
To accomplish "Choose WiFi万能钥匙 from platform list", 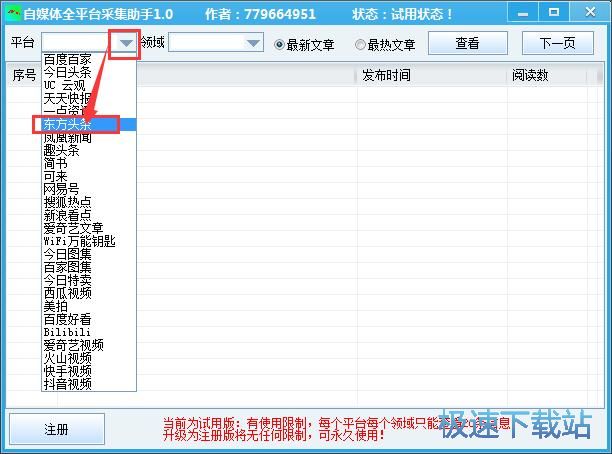I will [x=89, y=241].
